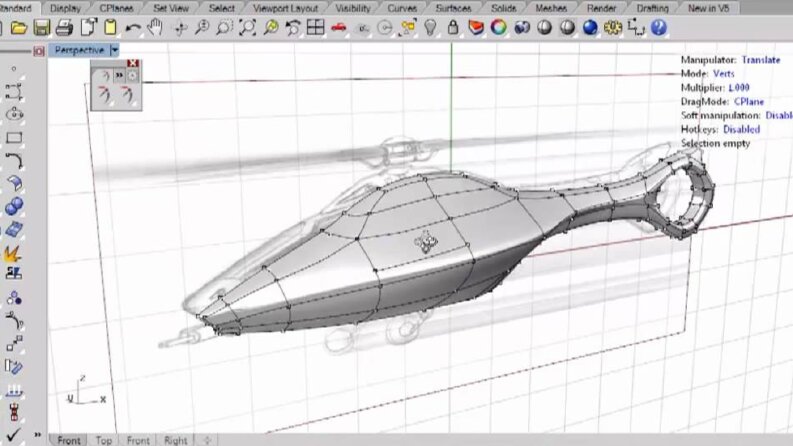This screenshot has width=793, height=446.
Task: Switch to the CPlanes toolbar tab
Action: coord(116,8)
